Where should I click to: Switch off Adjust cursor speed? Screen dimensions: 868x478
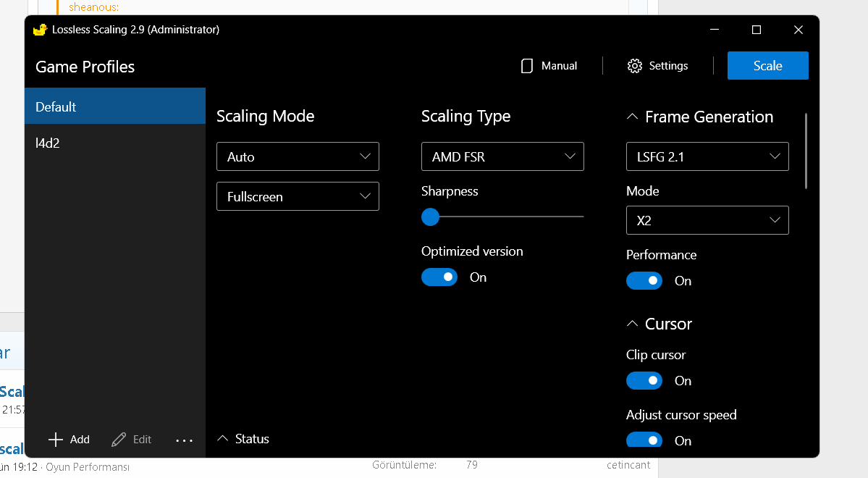click(644, 440)
